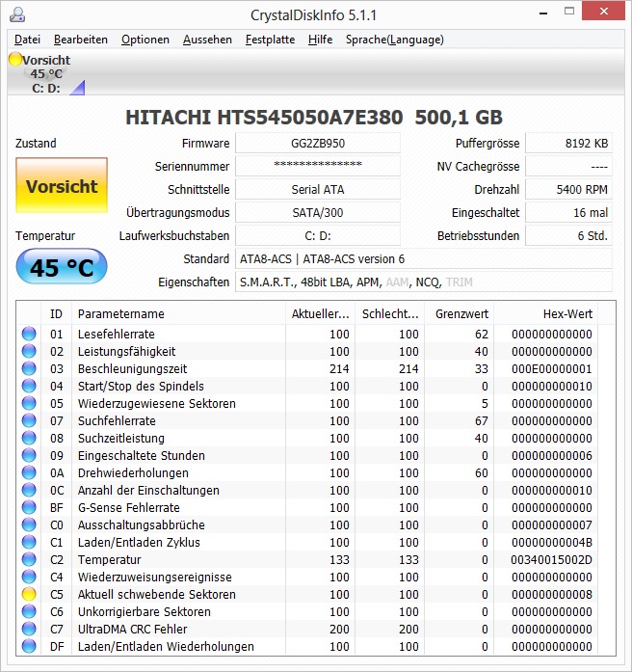
Task: Click blue status dot for Wiederzugewiesene Sektoren
Action: [x=29, y=403]
